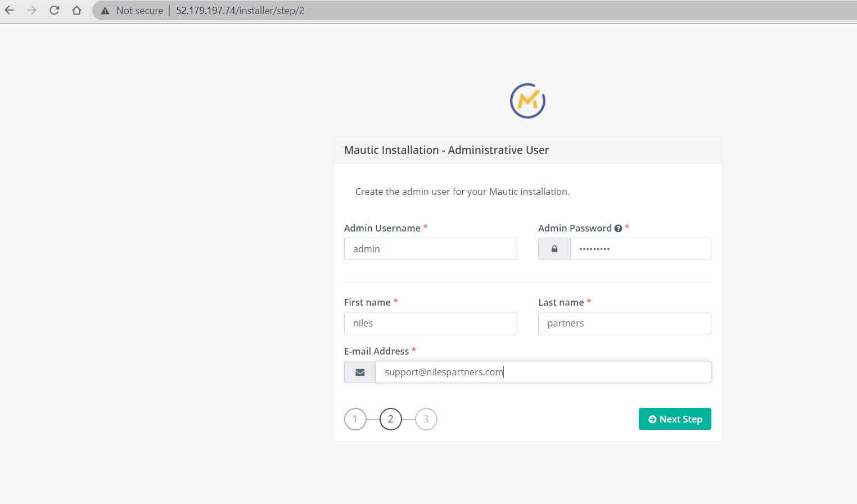This screenshot has height=504, width=857.
Task: Click the Mautic Installation panel heading
Action: (x=446, y=150)
